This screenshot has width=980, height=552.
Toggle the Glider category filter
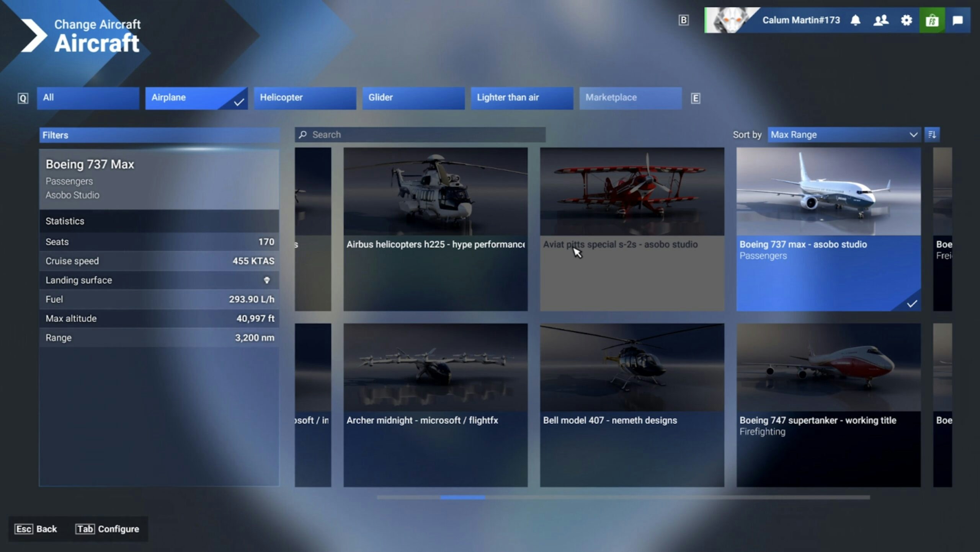pos(413,98)
